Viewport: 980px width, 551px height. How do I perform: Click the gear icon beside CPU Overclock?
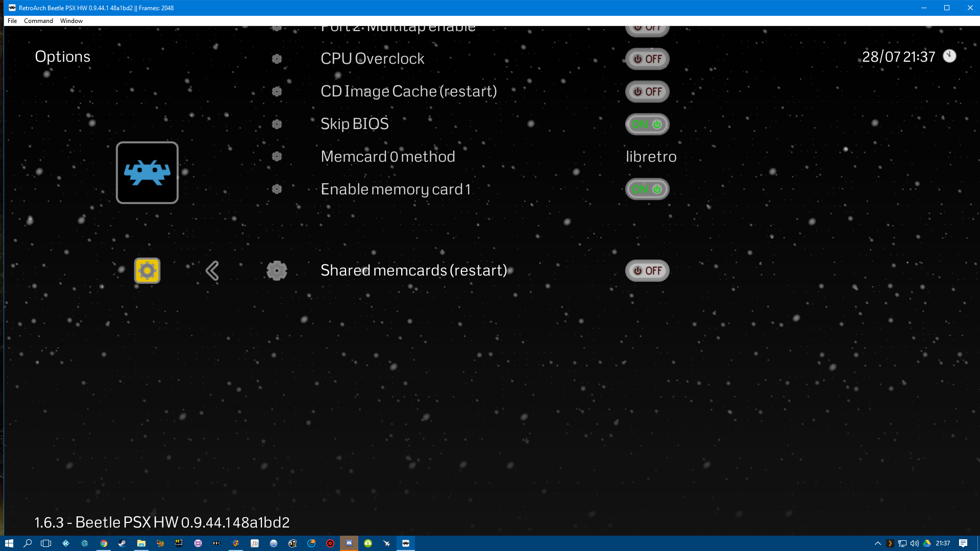277,59
